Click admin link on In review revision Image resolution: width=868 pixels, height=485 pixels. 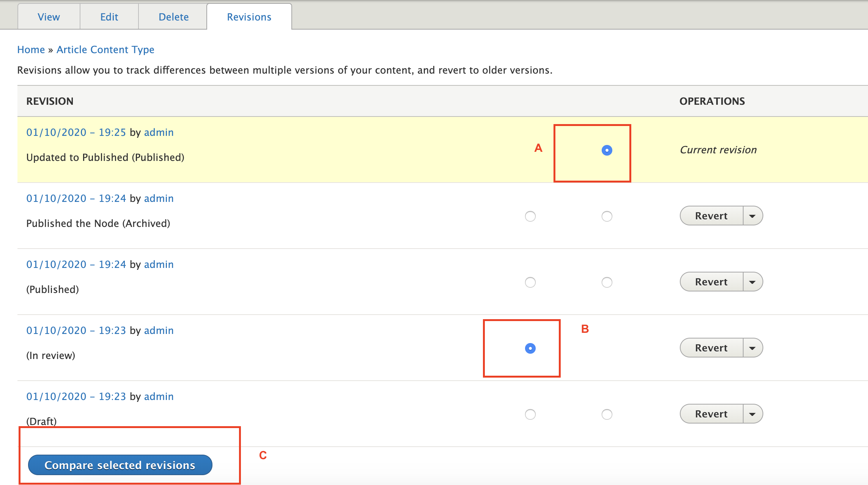click(158, 330)
